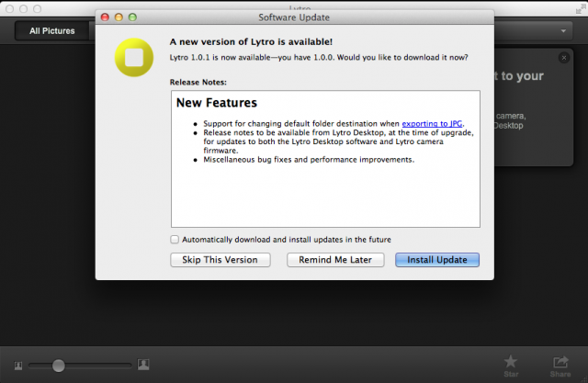The height and width of the screenshot is (383, 588).
Task: Click the large thumbnail size icon
Action: 143,365
